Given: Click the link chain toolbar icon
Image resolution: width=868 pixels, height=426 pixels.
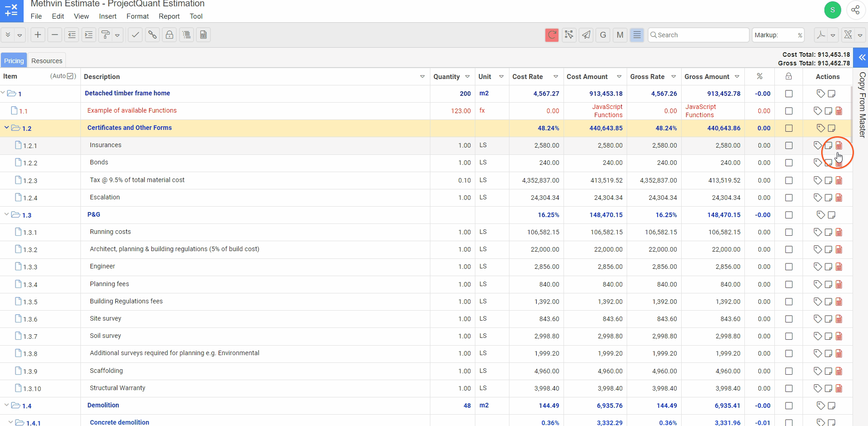Looking at the screenshot, I should 152,35.
